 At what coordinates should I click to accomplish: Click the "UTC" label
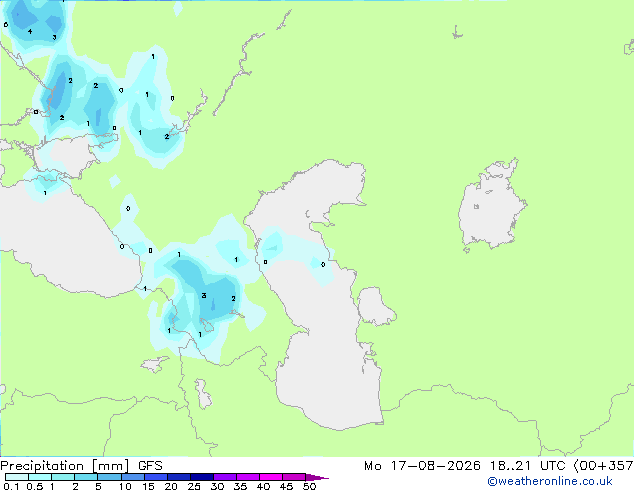(x=553, y=466)
